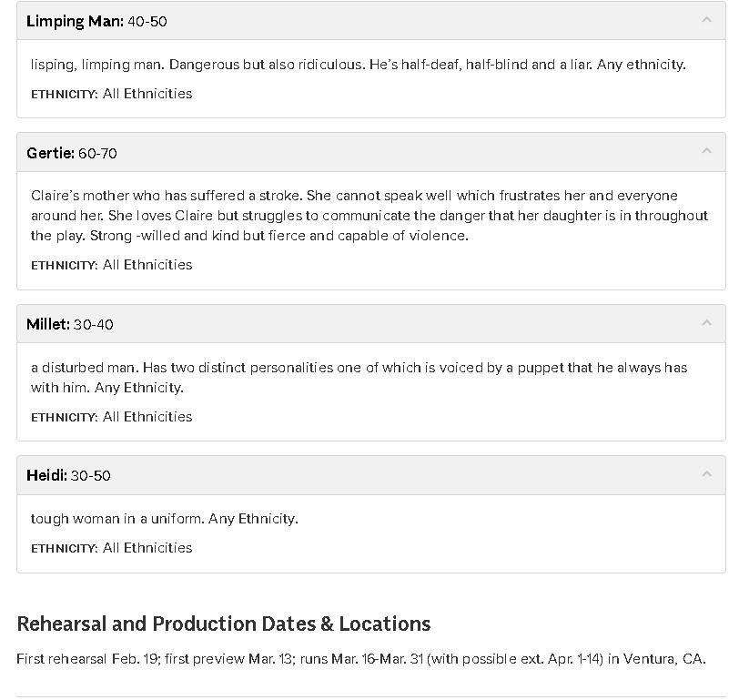This screenshot has width=749, height=700.
Task: Click the Millet panel's chevron icon
Action: point(706,322)
